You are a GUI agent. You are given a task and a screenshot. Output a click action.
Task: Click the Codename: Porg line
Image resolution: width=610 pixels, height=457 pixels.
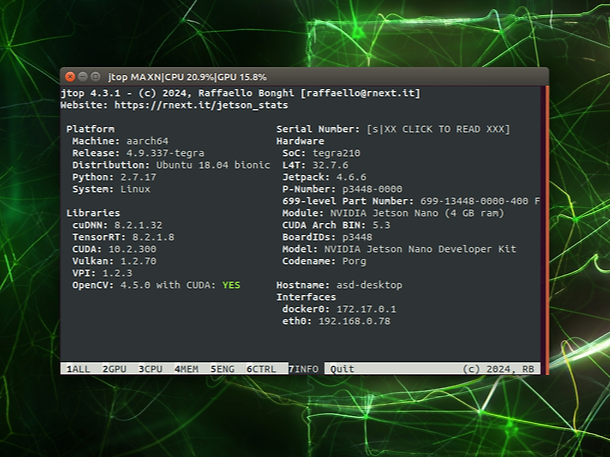coord(324,261)
